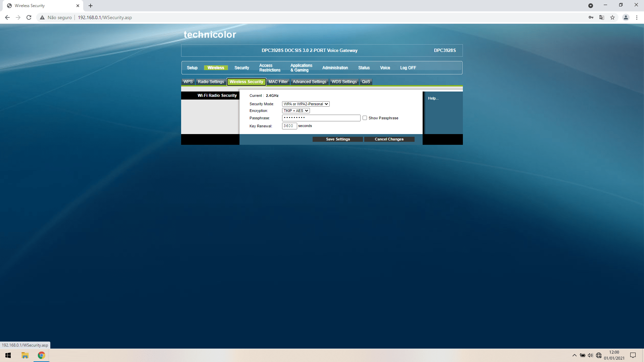Click the browser address bar URL
Image resolution: width=644 pixels, height=362 pixels.
click(105, 17)
